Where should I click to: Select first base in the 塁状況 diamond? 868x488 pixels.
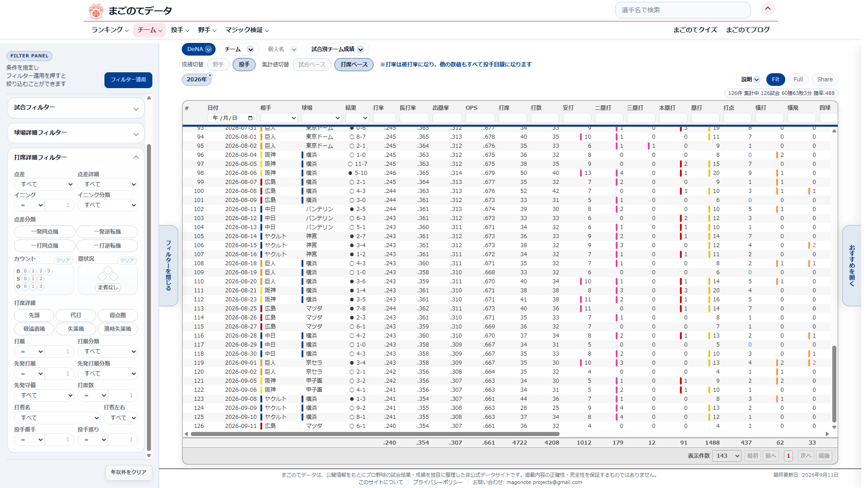coord(114,276)
